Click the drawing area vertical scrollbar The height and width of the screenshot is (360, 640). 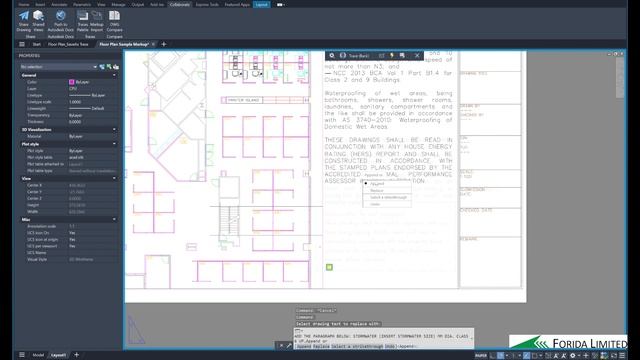click(x=620, y=78)
